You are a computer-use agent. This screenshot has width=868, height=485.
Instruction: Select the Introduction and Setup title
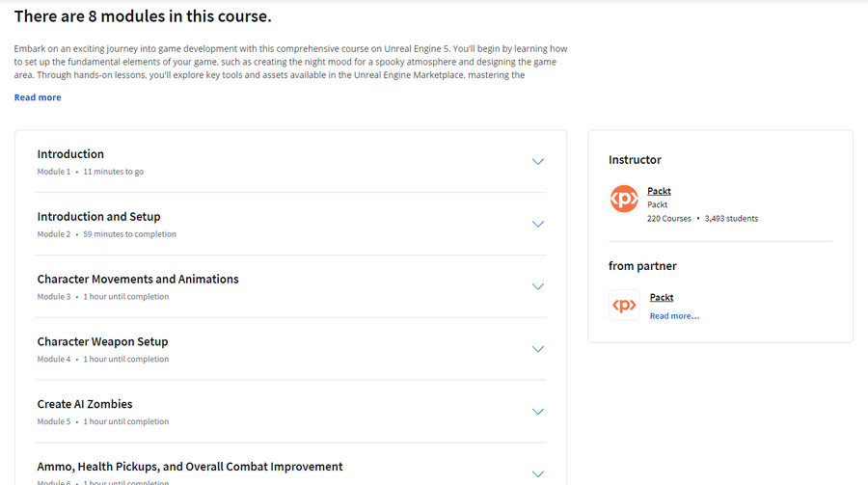(x=98, y=217)
